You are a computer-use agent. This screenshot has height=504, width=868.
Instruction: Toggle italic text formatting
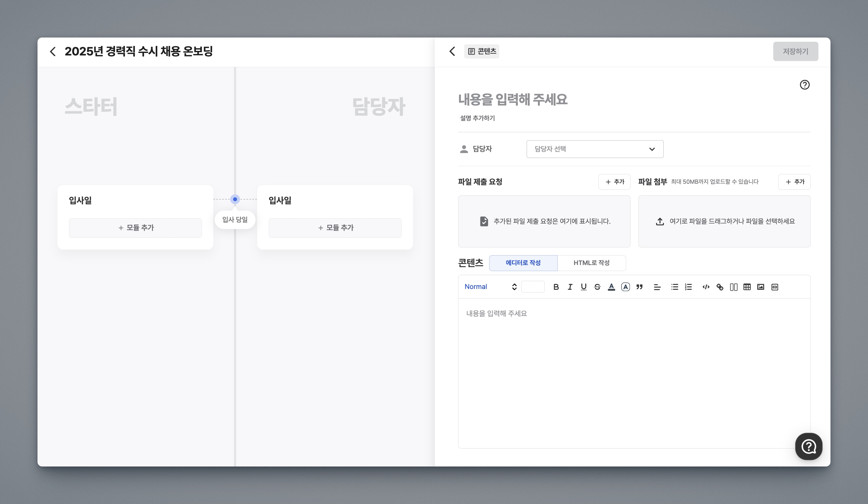(x=570, y=287)
